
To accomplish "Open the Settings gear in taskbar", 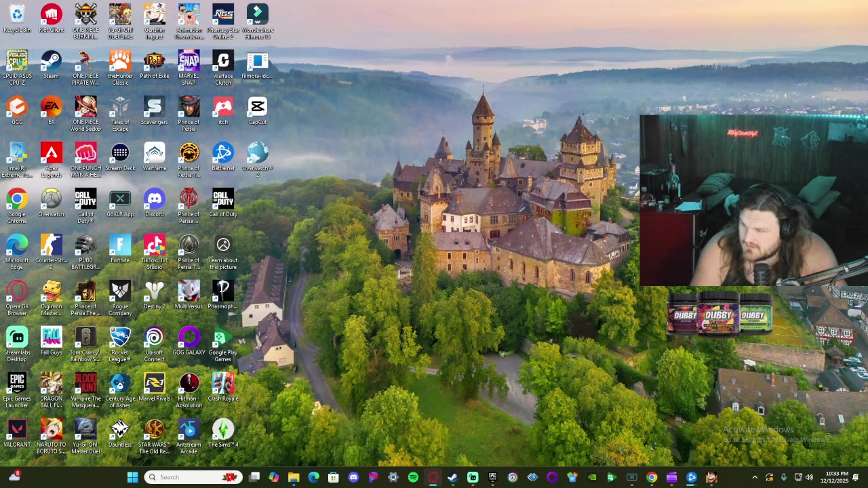I will [393, 477].
